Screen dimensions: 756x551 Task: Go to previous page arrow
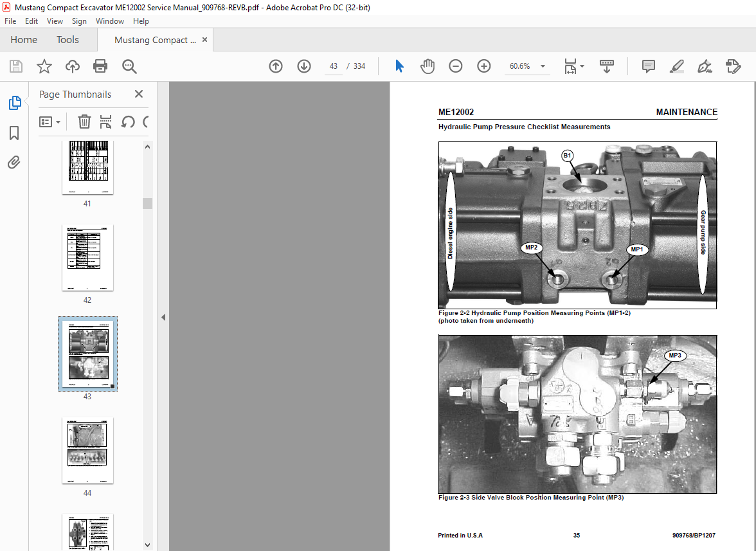tap(276, 66)
